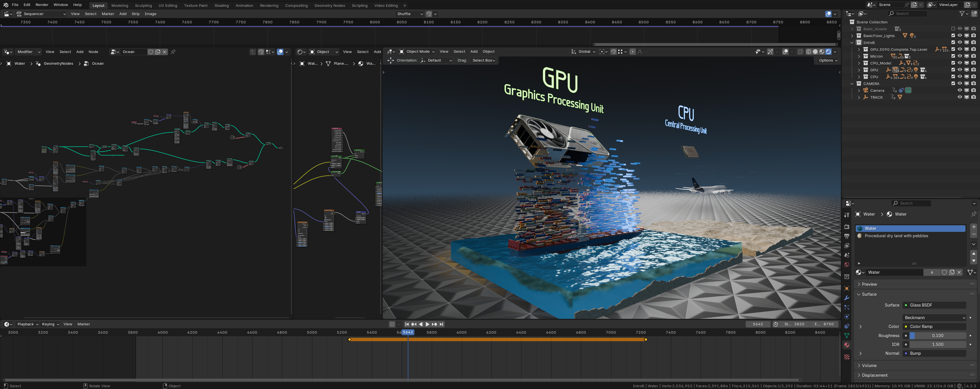Open the Output properties tab
Viewport: 980px width, 389px height.
[846, 236]
